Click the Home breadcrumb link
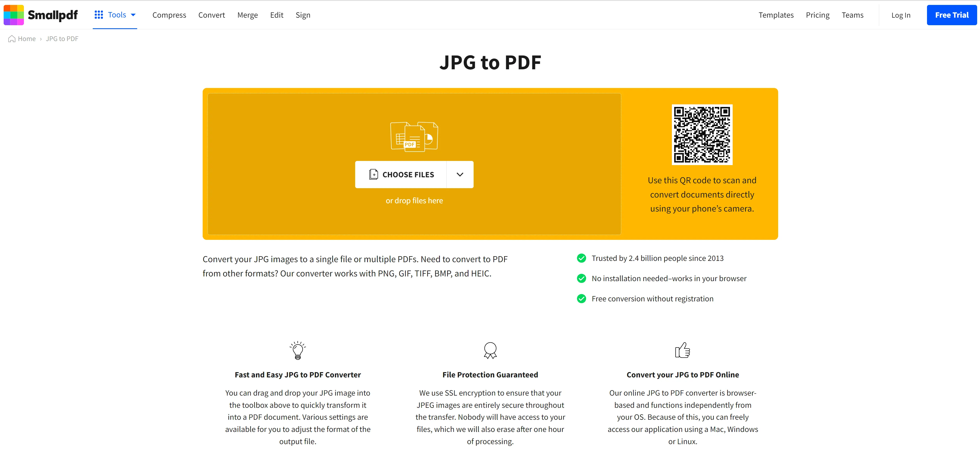Screen dimensions: 980x468 pyautogui.click(x=22, y=39)
